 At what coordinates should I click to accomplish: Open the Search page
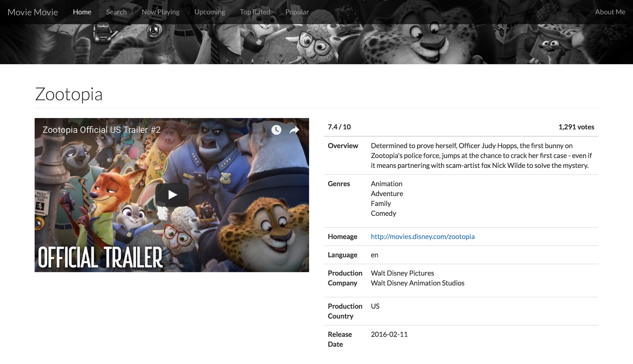(116, 12)
